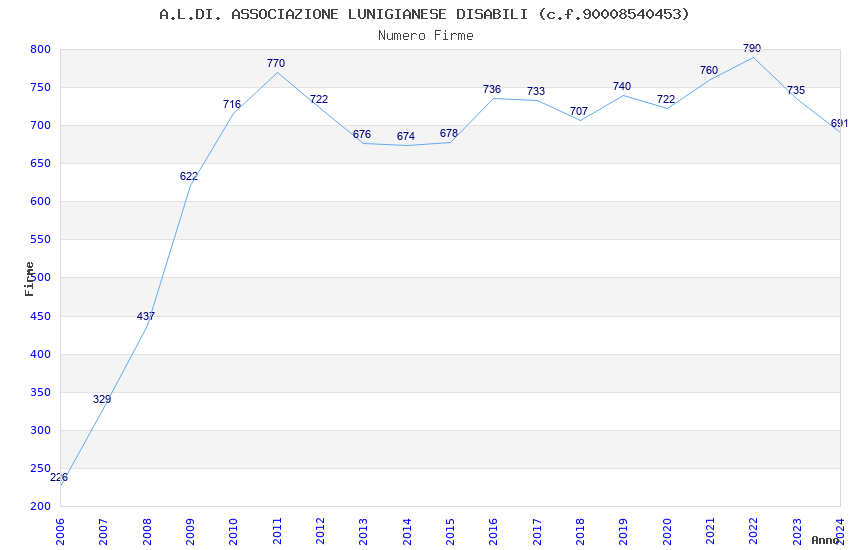Screen dimensions: 850x550
Task: Click the x-axis year 2023
Action: click(x=797, y=531)
